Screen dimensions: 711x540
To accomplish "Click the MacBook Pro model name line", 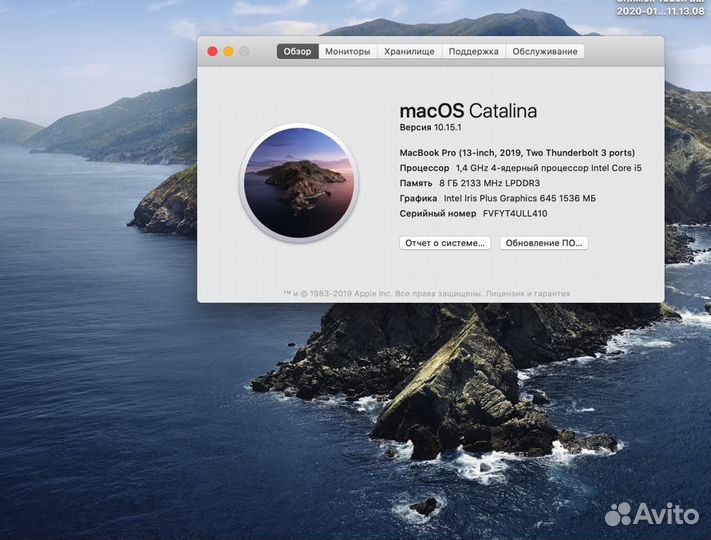I will pos(517,153).
